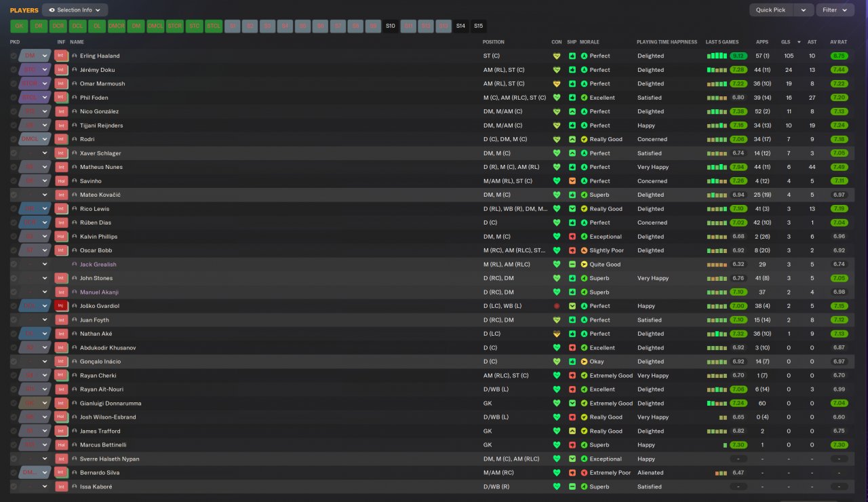Image resolution: width=868 pixels, height=502 pixels.
Task: Sort by the MORALE column header
Action: [x=589, y=42]
